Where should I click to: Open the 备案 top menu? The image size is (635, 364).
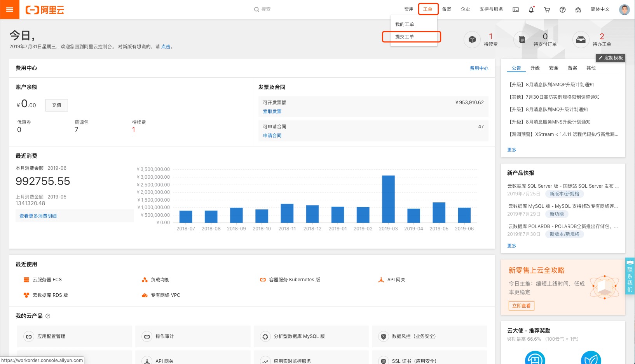447,9
